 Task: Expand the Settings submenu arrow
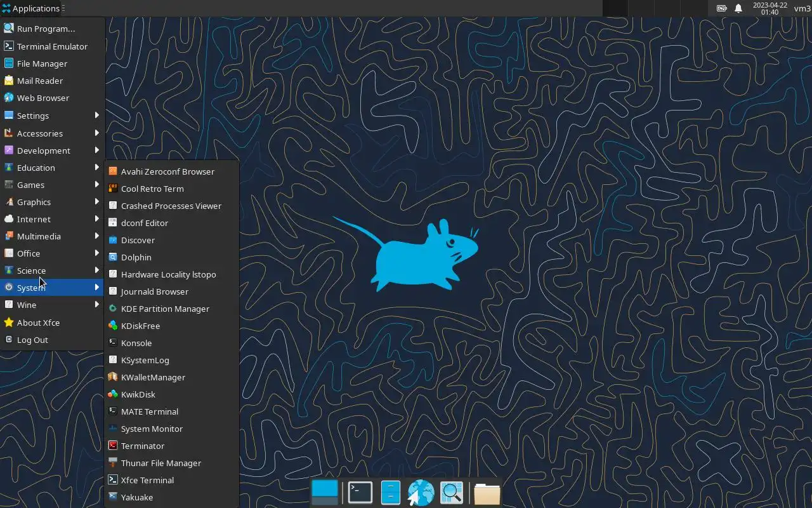pyautogui.click(x=97, y=115)
